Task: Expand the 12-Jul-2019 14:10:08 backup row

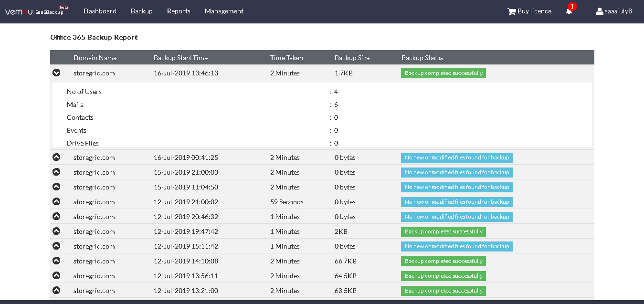Action: pyautogui.click(x=56, y=261)
